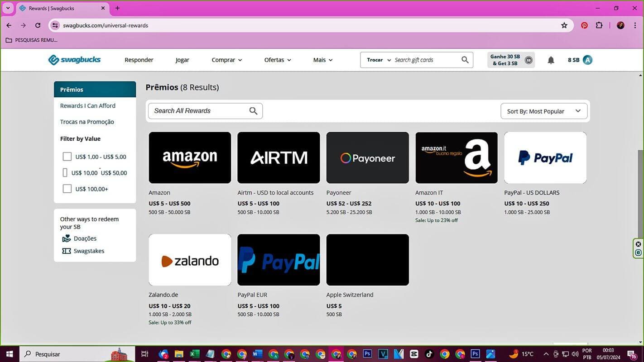
Task: Expand the Ofertas menu
Action: [x=278, y=60]
